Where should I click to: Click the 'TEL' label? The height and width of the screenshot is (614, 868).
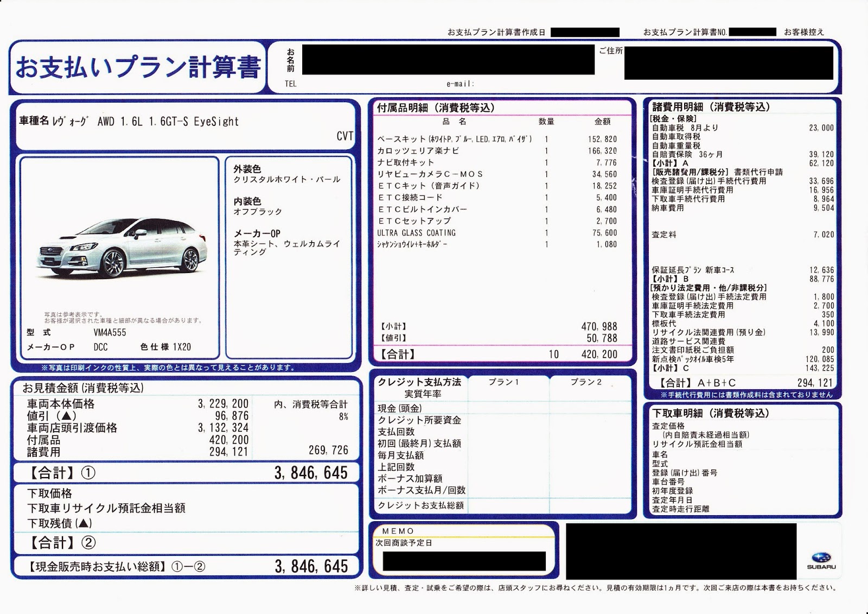(291, 84)
